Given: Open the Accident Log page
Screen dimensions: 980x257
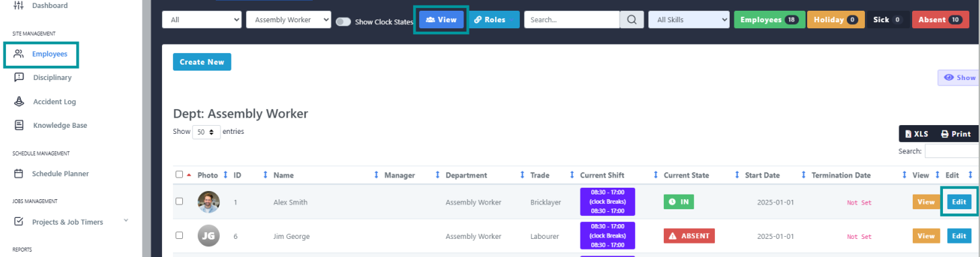Looking at the screenshot, I should (54, 102).
